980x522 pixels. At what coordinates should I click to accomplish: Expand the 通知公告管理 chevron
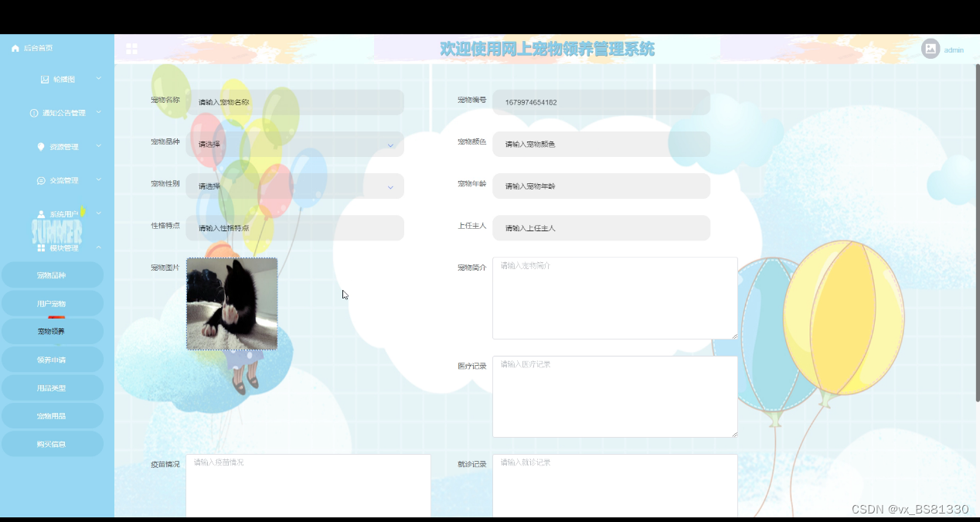pyautogui.click(x=99, y=112)
